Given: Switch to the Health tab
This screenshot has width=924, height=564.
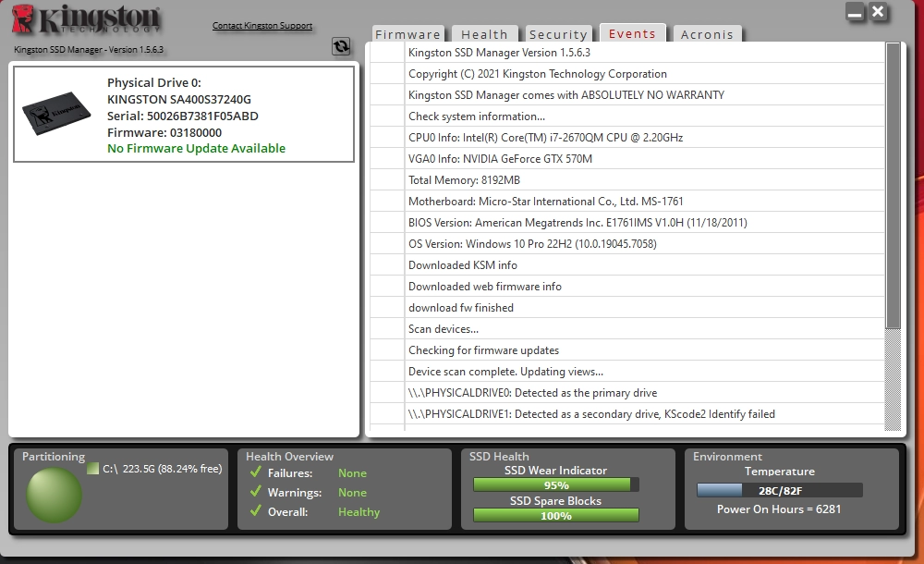Looking at the screenshot, I should (x=484, y=34).
